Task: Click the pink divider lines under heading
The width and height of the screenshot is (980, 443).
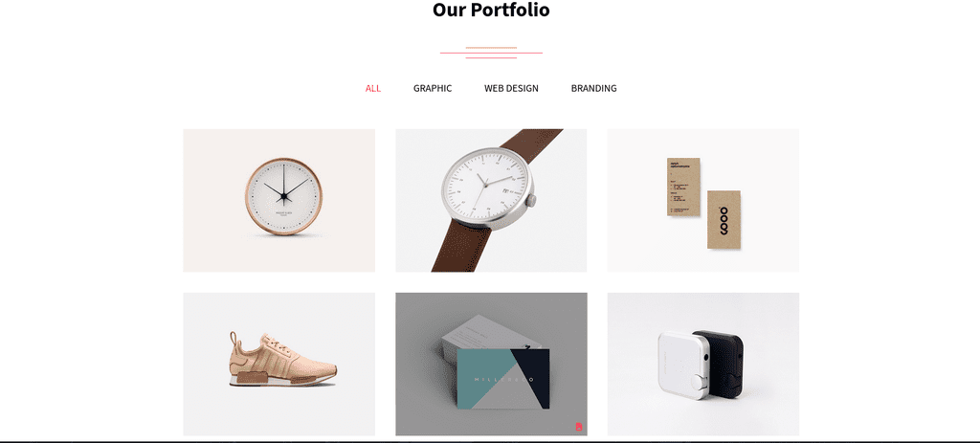Action: [491, 54]
